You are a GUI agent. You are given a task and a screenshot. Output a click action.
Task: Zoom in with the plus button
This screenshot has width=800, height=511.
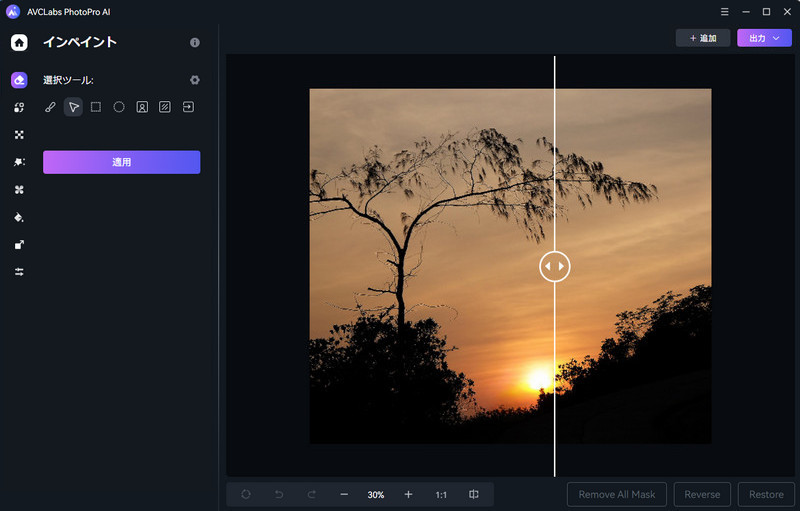click(x=408, y=494)
